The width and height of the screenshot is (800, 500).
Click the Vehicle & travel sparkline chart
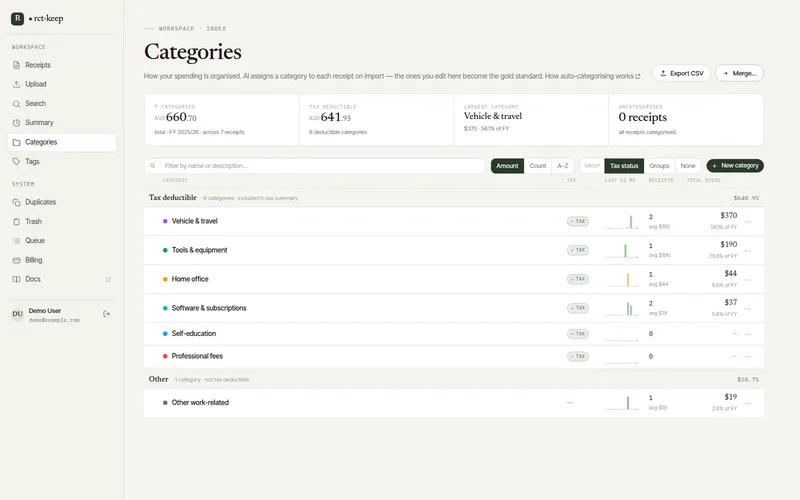point(621,221)
